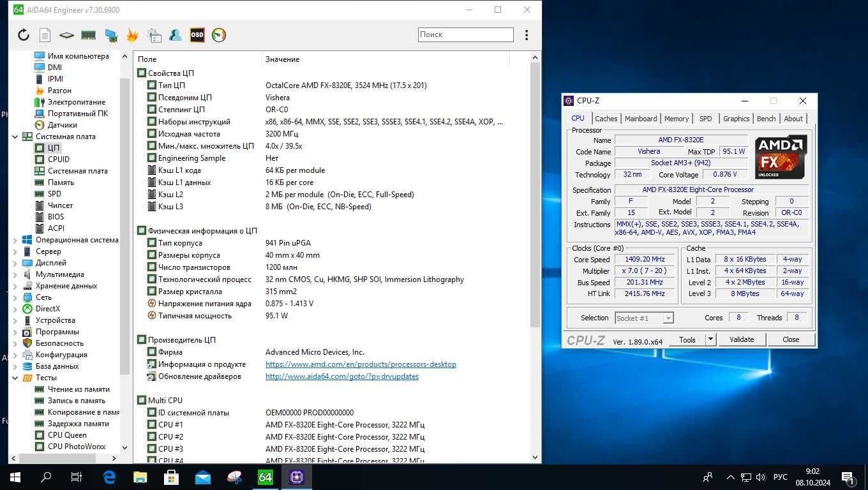The image size is (868, 490).
Task: Click the Refresh arrow icon in AIDA64 toolbar
Action: tap(24, 35)
